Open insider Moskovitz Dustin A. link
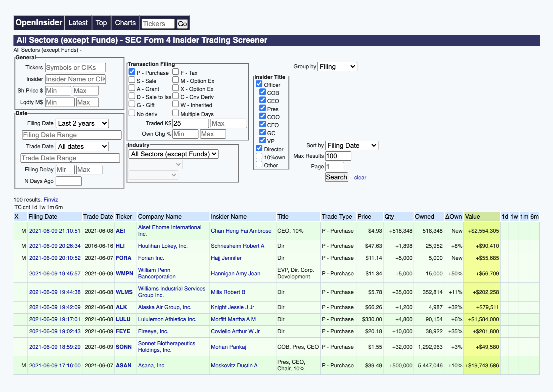The width and height of the screenshot is (553, 392). (x=235, y=365)
